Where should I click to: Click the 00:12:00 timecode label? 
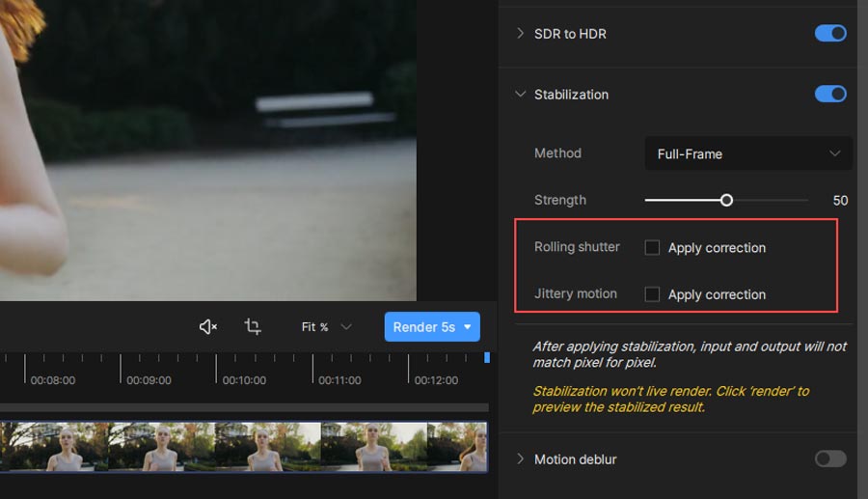point(436,380)
